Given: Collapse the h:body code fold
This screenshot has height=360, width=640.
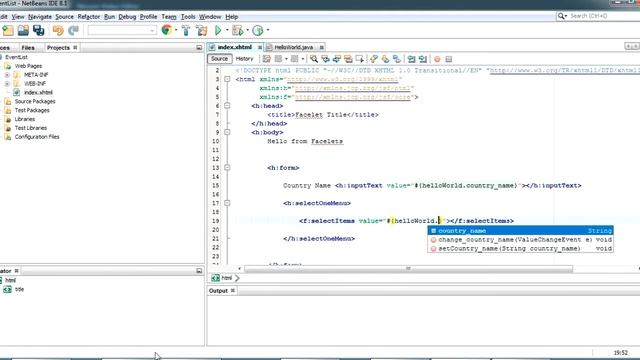Looking at the screenshot, I should (x=227, y=132).
